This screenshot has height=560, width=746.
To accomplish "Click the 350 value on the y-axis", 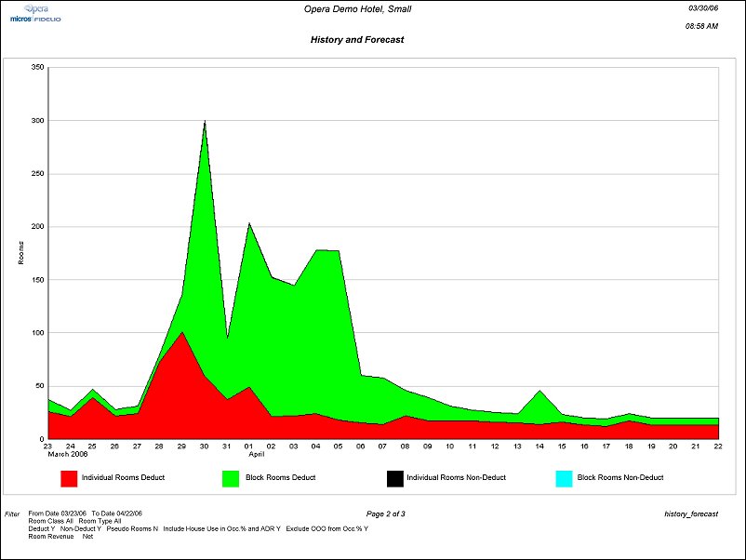I will point(37,67).
